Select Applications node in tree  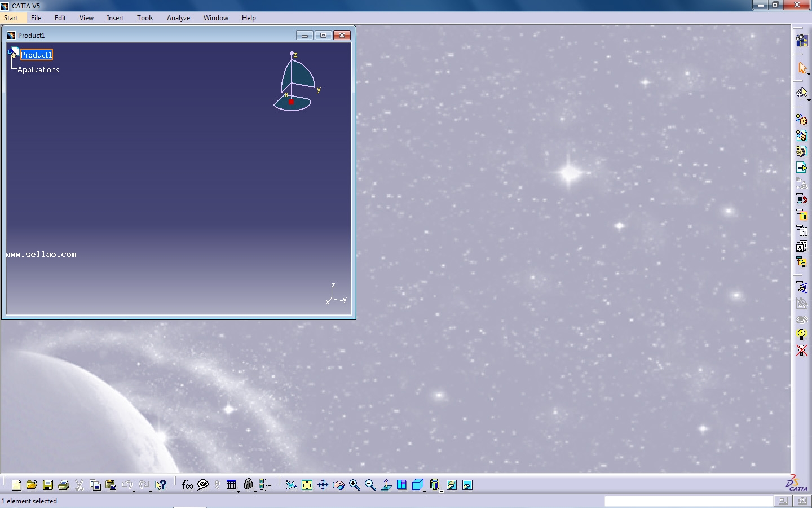pos(38,70)
